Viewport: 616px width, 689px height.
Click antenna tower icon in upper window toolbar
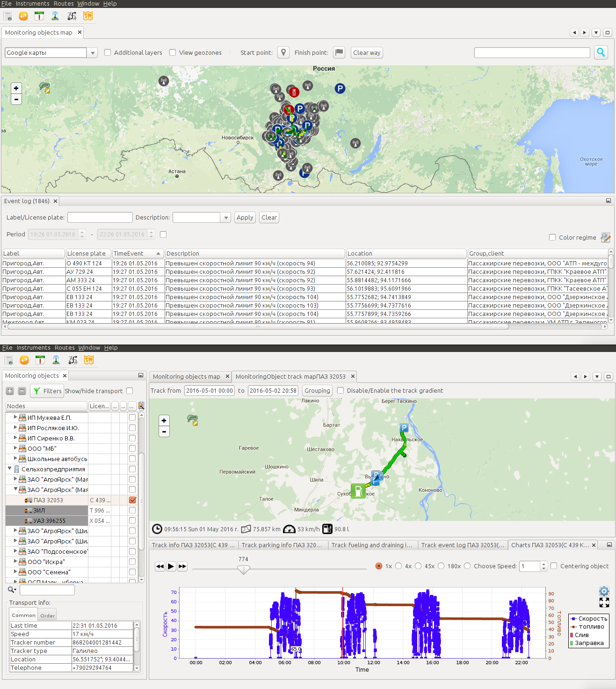point(55,16)
